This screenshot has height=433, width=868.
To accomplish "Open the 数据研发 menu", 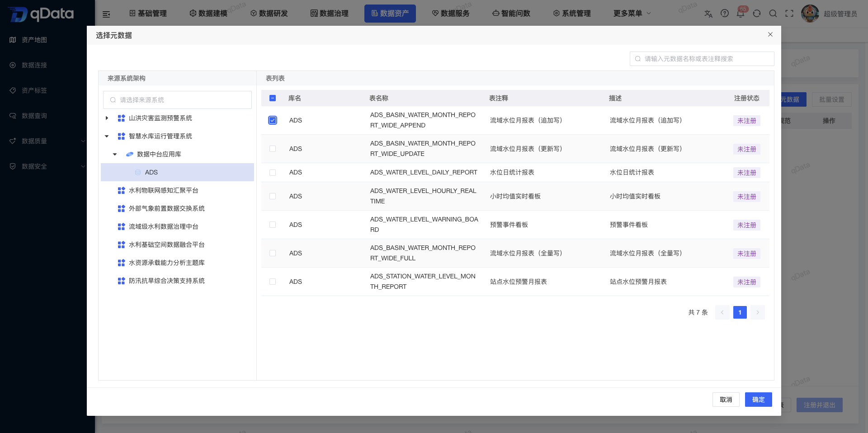I will [x=269, y=14].
